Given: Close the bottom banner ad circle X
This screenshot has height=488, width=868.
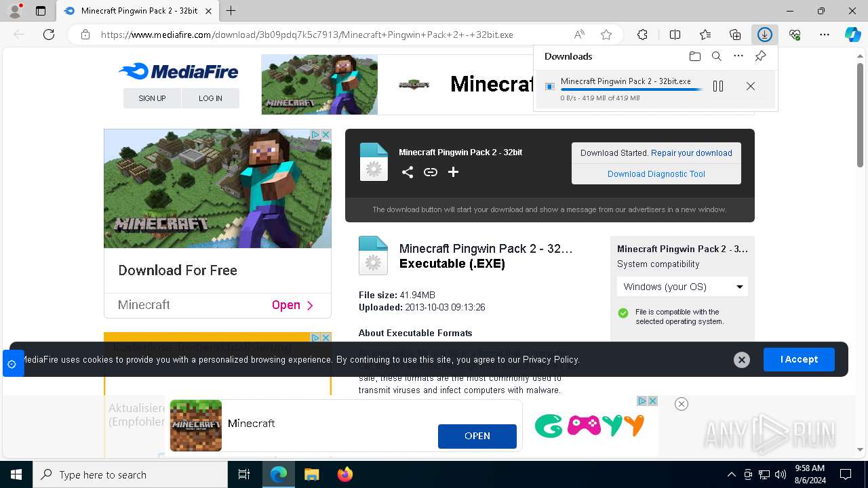Looking at the screenshot, I should click(x=682, y=404).
